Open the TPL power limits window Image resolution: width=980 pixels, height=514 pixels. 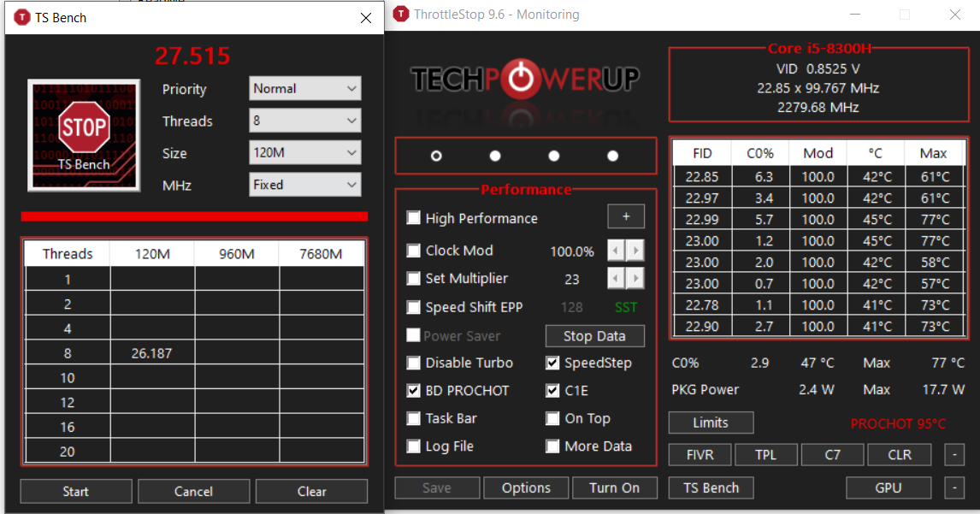pyautogui.click(x=765, y=455)
